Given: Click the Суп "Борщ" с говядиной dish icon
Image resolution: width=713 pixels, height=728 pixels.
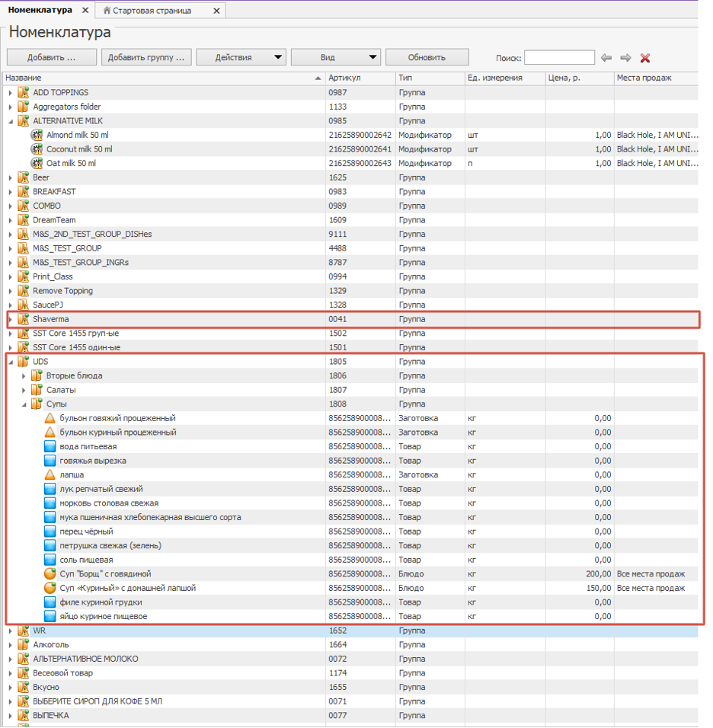Looking at the screenshot, I should click(x=50, y=574).
